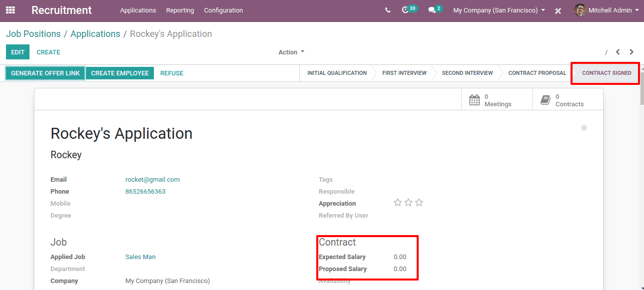Viewport: 644px width, 290px height.
Task: Go to next record arrow
Action: coord(632,52)
